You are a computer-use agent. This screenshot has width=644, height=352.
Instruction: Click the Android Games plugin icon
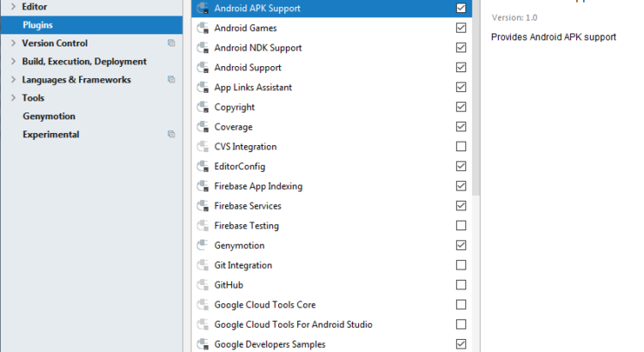coord(203,28)
